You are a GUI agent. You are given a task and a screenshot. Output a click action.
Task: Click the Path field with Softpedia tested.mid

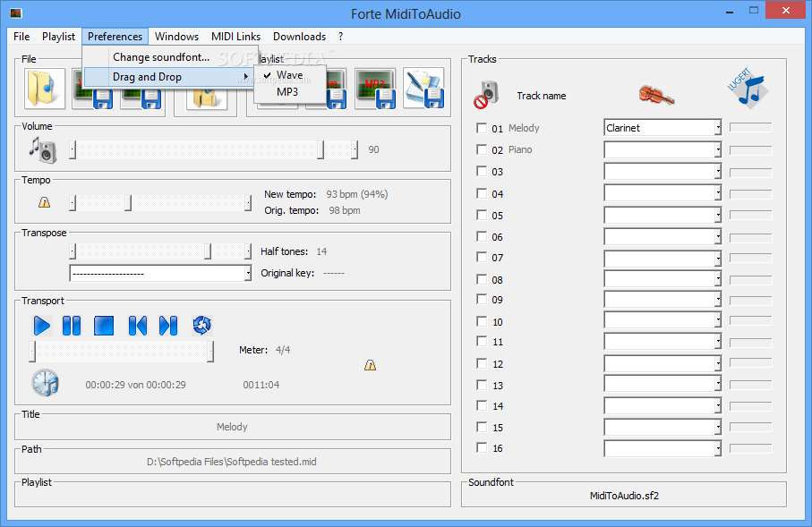[x=232, y=462]
